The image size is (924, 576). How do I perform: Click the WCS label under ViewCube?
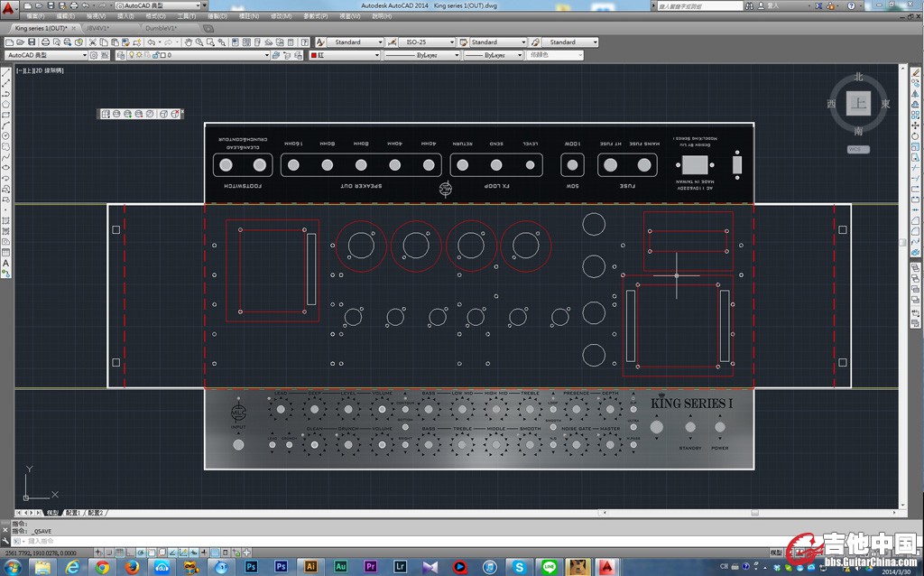[858, 149]
